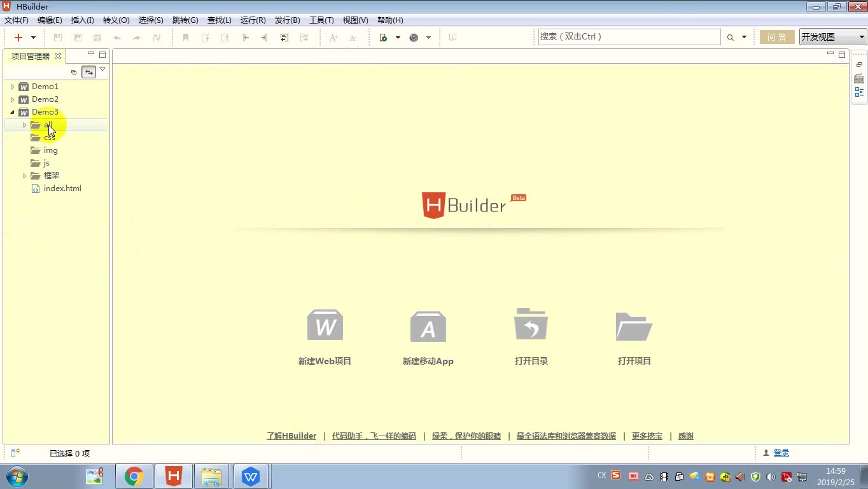Open the 了解HBuilder link

(x=291, y=436)
